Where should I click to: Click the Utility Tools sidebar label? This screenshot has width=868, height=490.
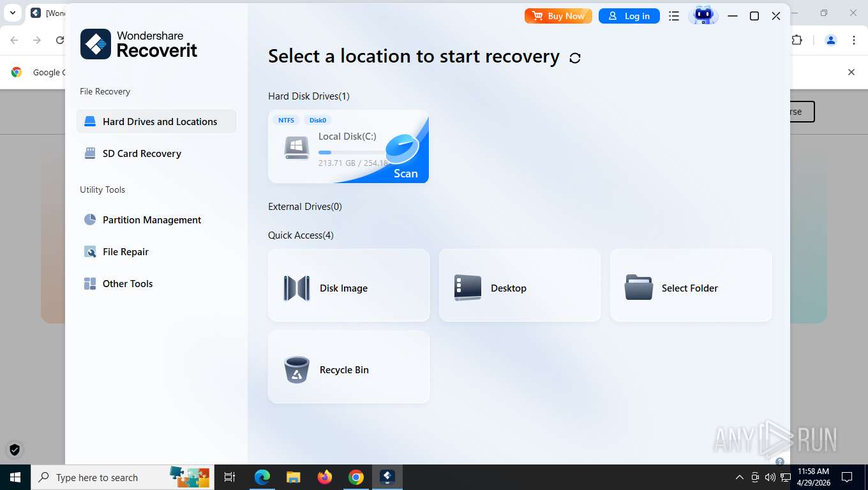coord(102,189)
